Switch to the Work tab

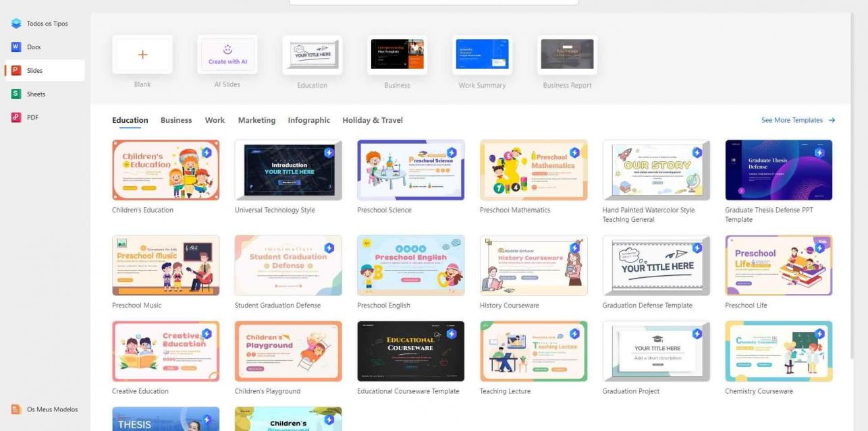[x=215, y=120]
